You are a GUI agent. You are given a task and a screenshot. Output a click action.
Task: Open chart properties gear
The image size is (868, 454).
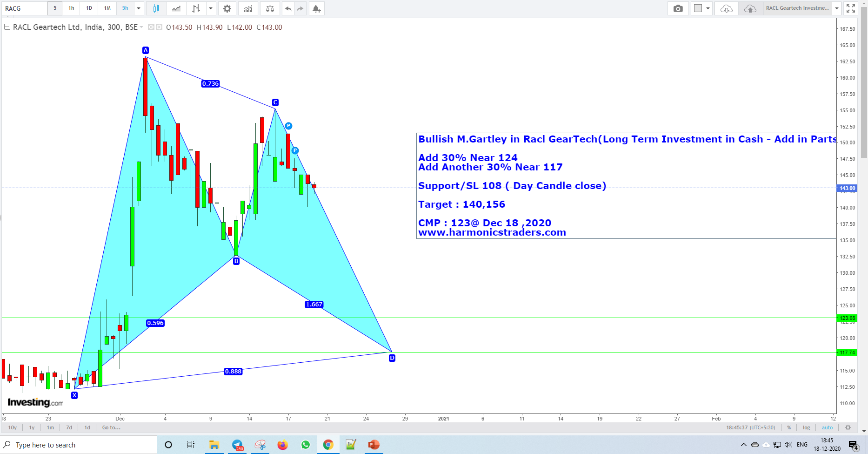(x=227, y=8)
